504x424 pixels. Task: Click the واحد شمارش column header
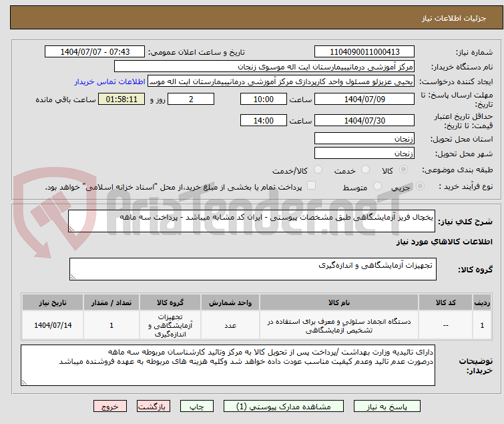pos(230,302)
